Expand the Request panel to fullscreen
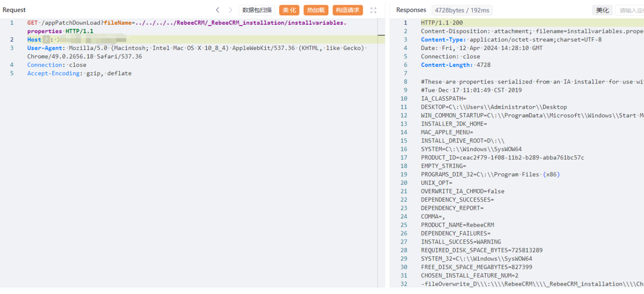The image size is (644, 294). click(373, 10)
